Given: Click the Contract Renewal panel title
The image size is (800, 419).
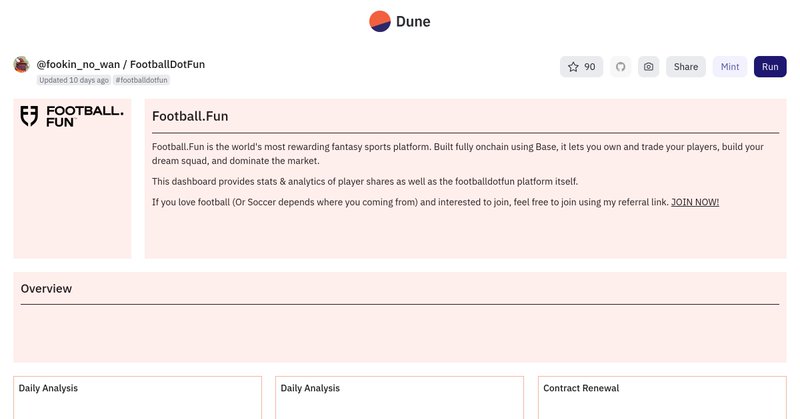Looking at the screenshot, I should pyautogui.click(x=581, y=388).
